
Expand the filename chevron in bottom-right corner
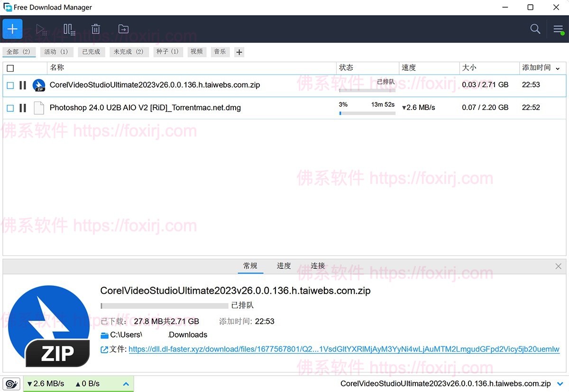pyautogui.click(x=560, y=383)
